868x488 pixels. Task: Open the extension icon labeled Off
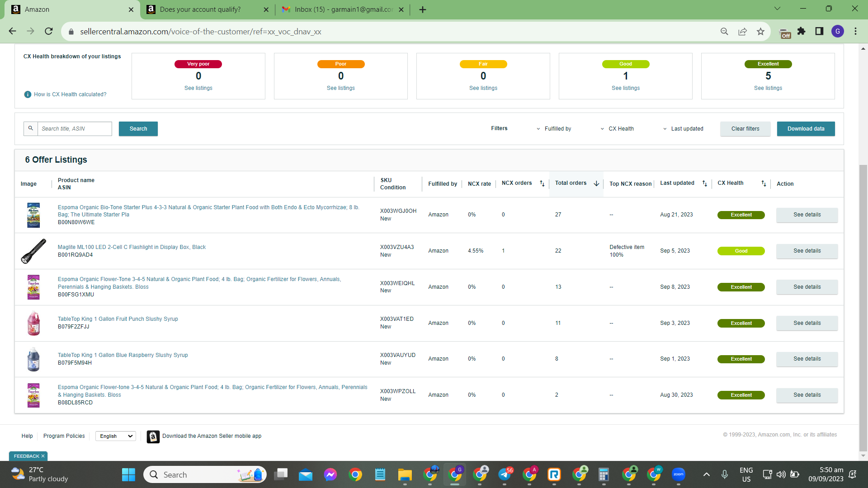(785, 33)
